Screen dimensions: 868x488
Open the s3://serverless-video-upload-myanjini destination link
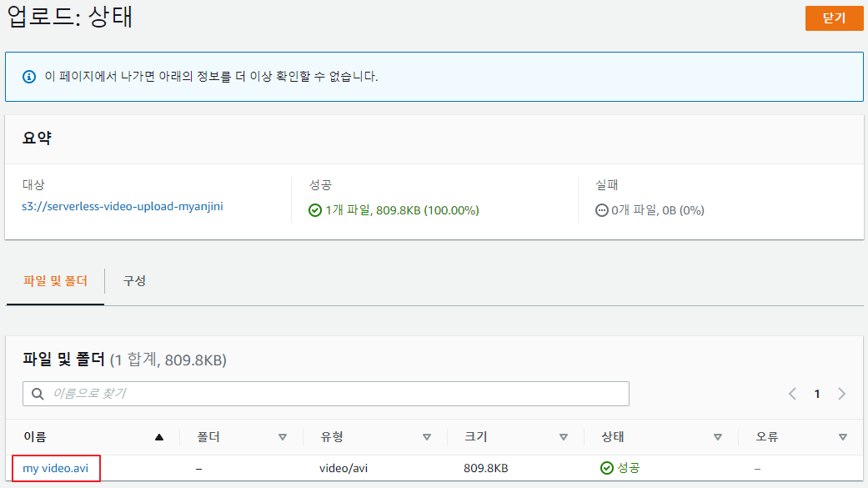[123, 207]
